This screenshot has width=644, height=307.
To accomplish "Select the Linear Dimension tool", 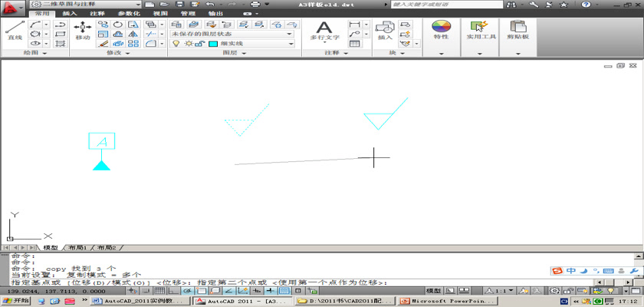I will point(354,25).
